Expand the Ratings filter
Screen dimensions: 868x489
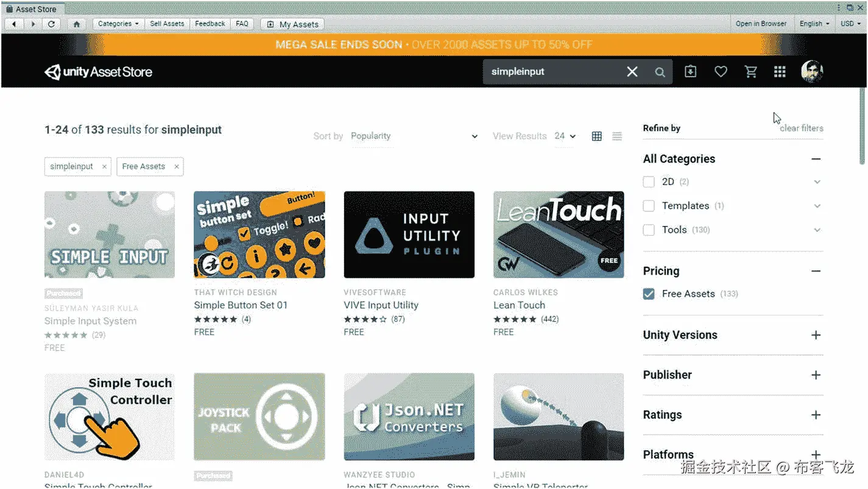(x=816, y=415)
